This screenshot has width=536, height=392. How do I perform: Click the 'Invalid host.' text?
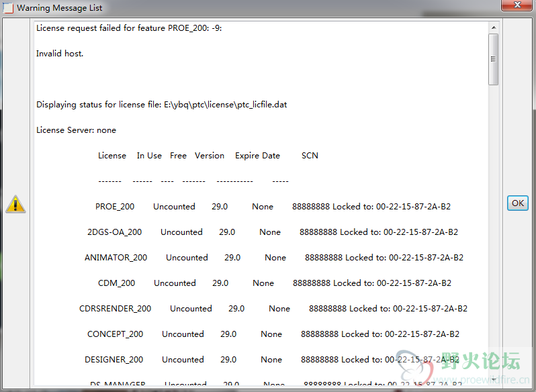60,54
